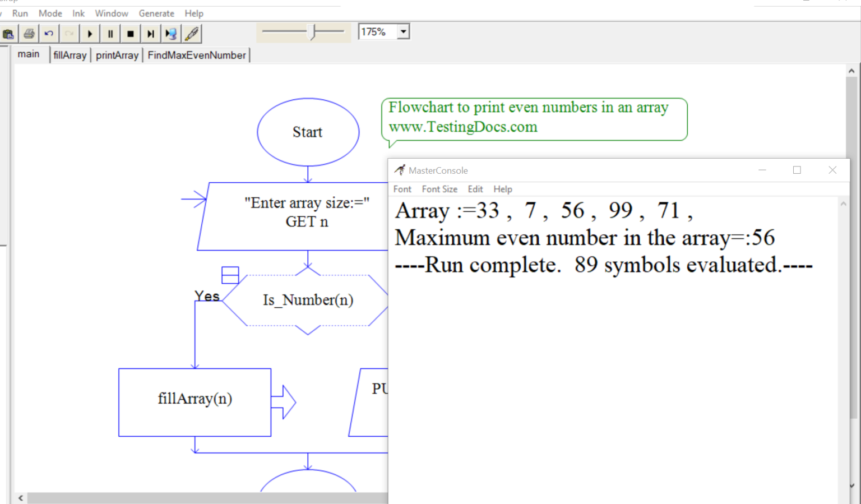Click the Undo arrow icon
The width and height of the screenshot is (861, 504).
[49, 34]
